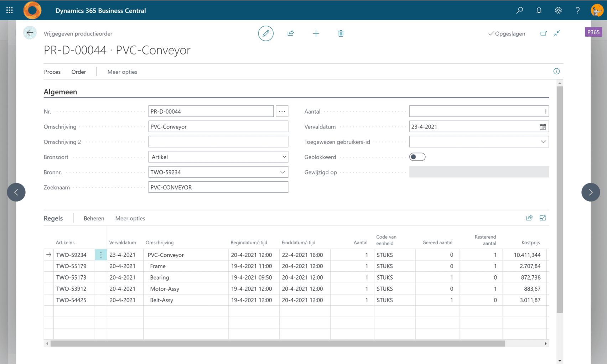Click the 22-4-2021 16:00 end date cell
Viewport: 607px width, 364px height.
(305, 255)
